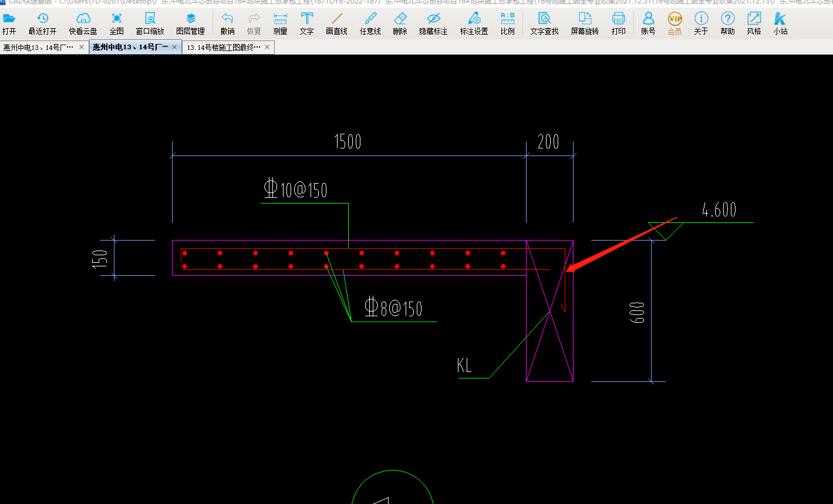Select the 窗口缩放 window zoom tool

150,24
